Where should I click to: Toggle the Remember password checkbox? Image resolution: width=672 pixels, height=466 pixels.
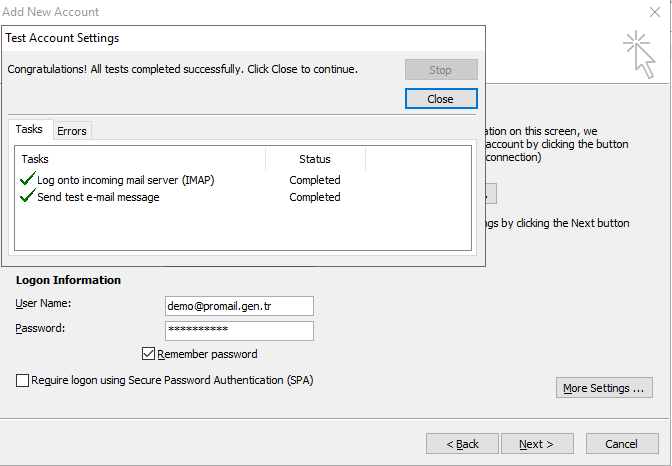coord(148,354)
